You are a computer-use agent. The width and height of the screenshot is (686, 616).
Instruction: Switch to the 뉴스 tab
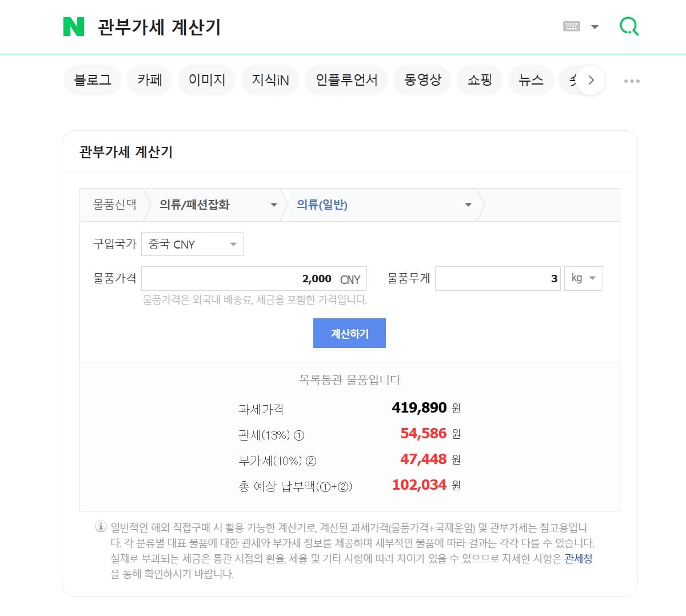pos(531,80)
